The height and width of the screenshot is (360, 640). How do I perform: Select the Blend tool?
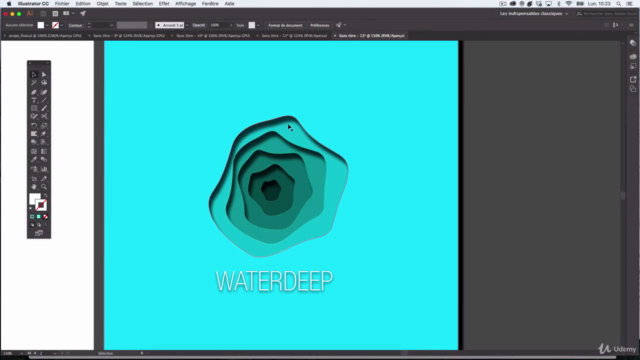pyautogui.click(x=44, y=160)
